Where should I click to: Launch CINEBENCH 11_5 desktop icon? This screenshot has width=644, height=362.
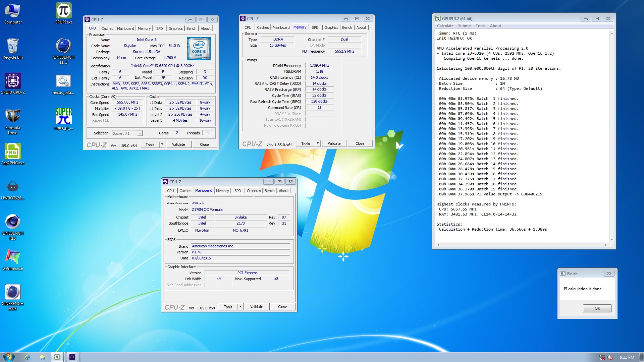[64, 51]
